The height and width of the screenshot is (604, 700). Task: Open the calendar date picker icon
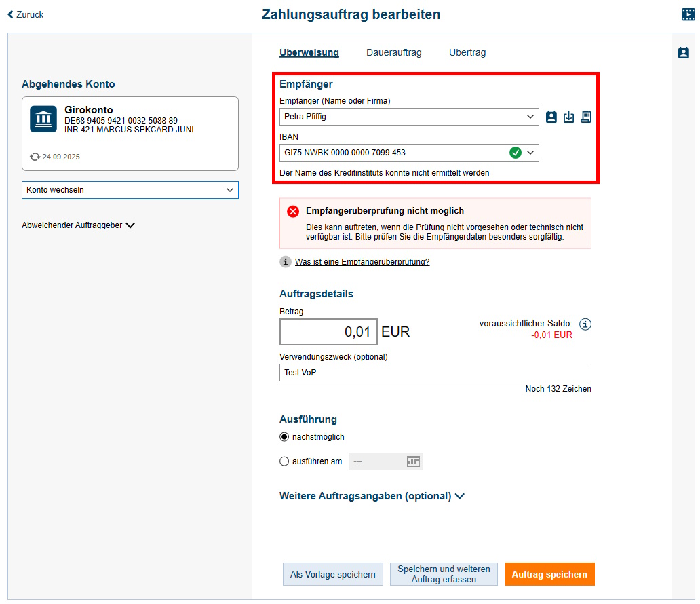tap(413, 461)
